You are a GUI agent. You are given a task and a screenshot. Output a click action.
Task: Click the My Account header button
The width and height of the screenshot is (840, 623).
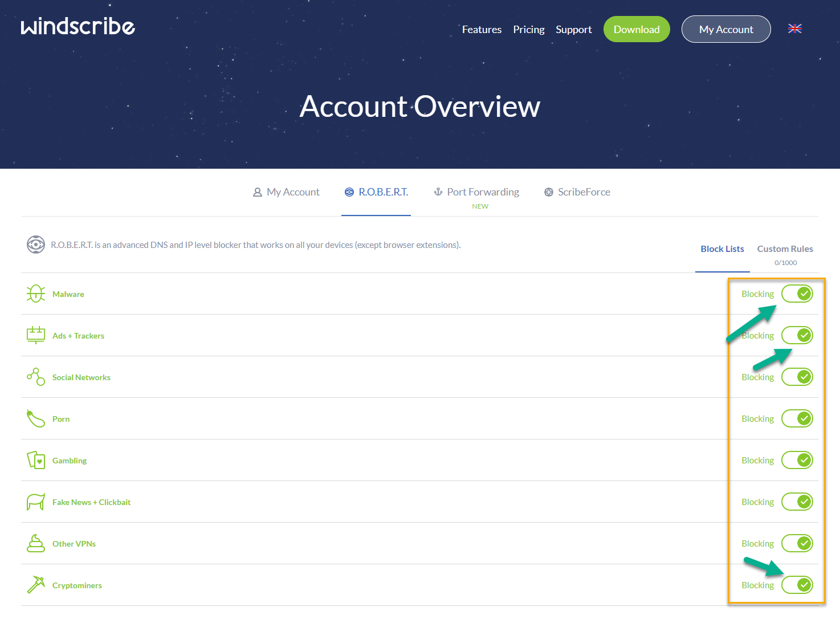click(726, 29)
